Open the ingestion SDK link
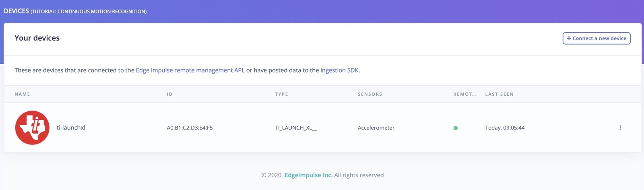The height and width of the screenshot is (190, 644). pyautogui.click(x=339, y=70)
